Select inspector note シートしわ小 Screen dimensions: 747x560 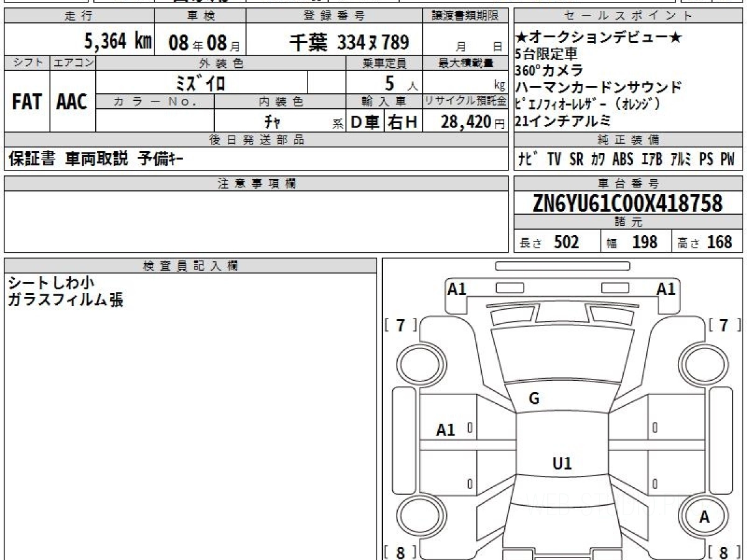point(51,282)
